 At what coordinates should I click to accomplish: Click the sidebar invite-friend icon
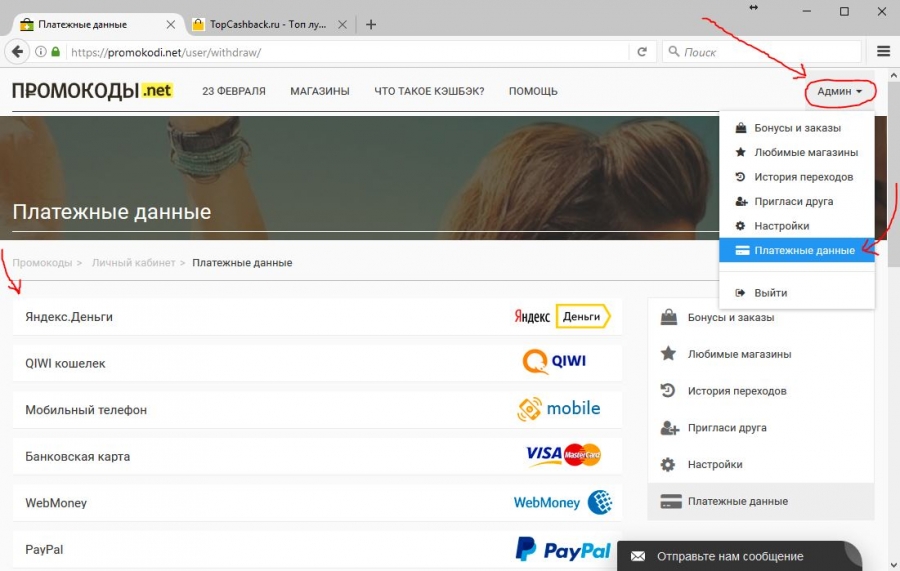coord(669,428)
